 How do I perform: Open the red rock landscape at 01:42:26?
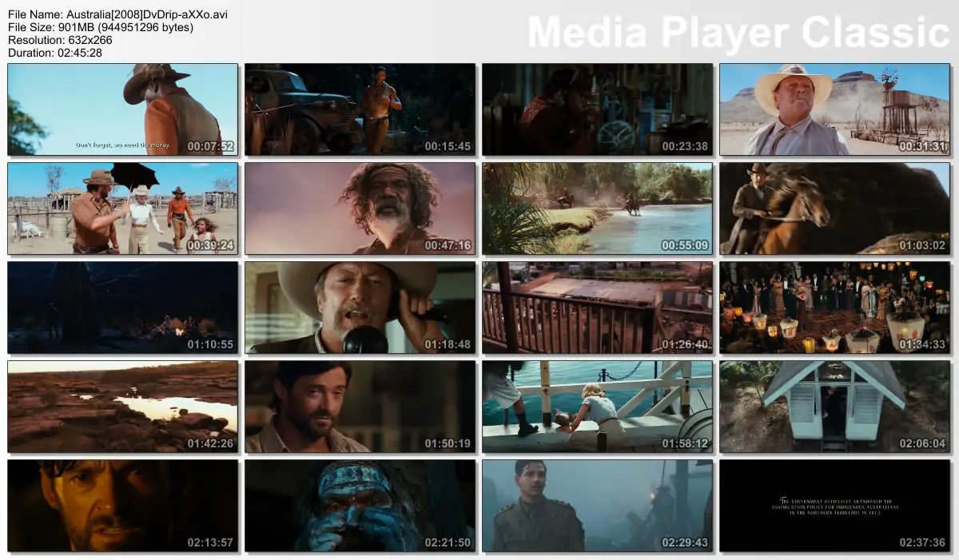coord(122,407)
